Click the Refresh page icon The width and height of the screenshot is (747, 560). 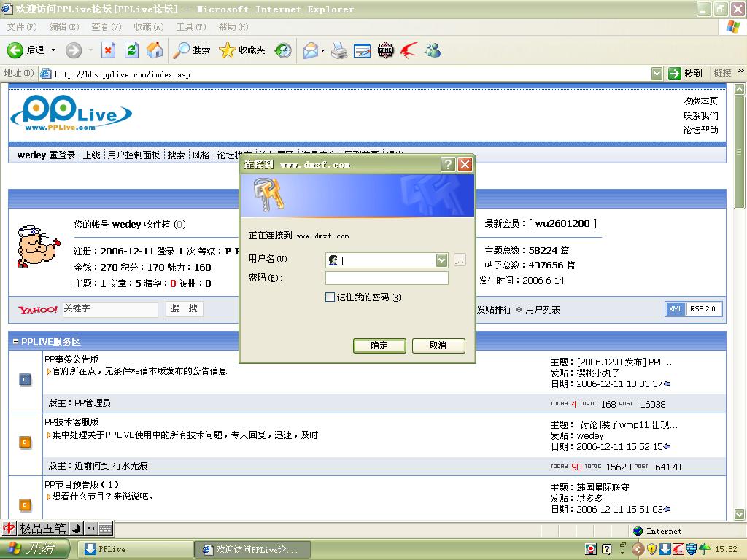click(131, 50)
